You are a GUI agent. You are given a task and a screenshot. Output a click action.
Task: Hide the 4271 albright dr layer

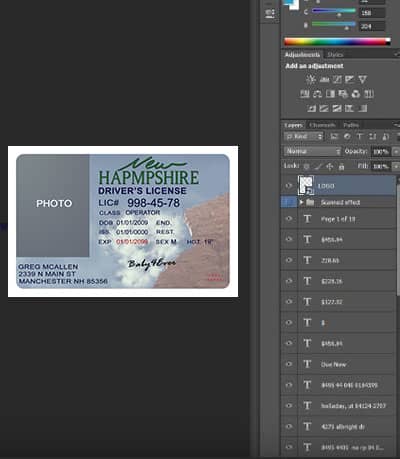pyautogui.click(x=289, y=426)
